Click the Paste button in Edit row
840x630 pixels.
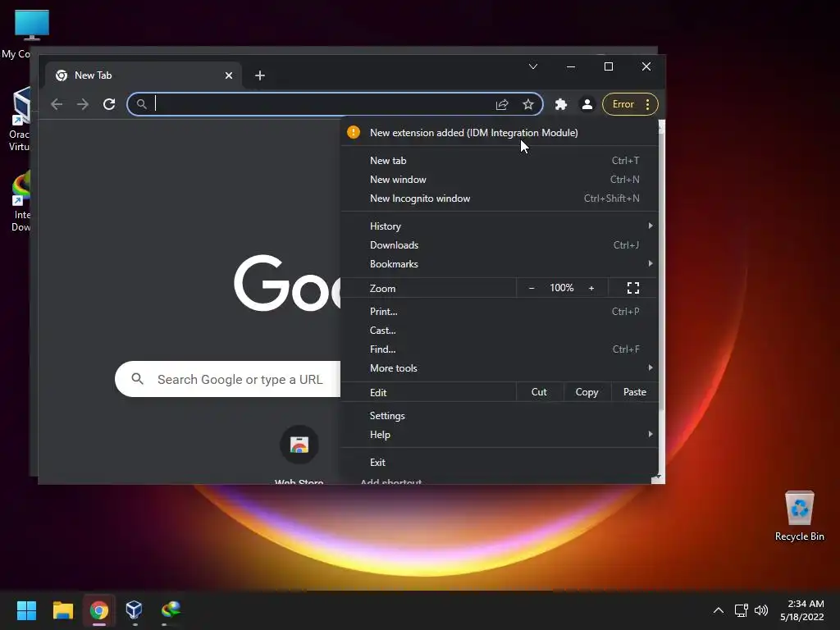(634, 392)
